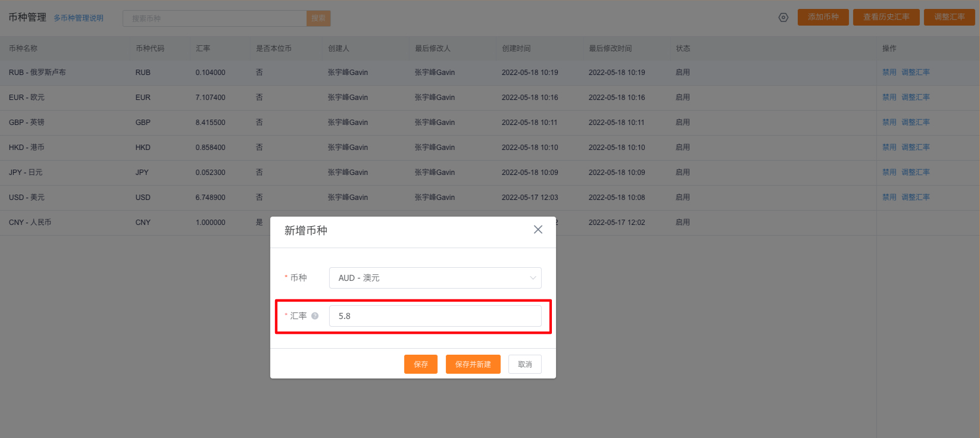Click the exchange rate value 0.104000
This screenshot has height=438, width=980.
click(211, 73)
